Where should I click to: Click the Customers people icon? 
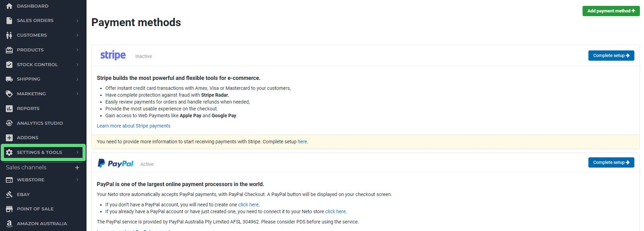pyautogui.click(x=9, y=35)
